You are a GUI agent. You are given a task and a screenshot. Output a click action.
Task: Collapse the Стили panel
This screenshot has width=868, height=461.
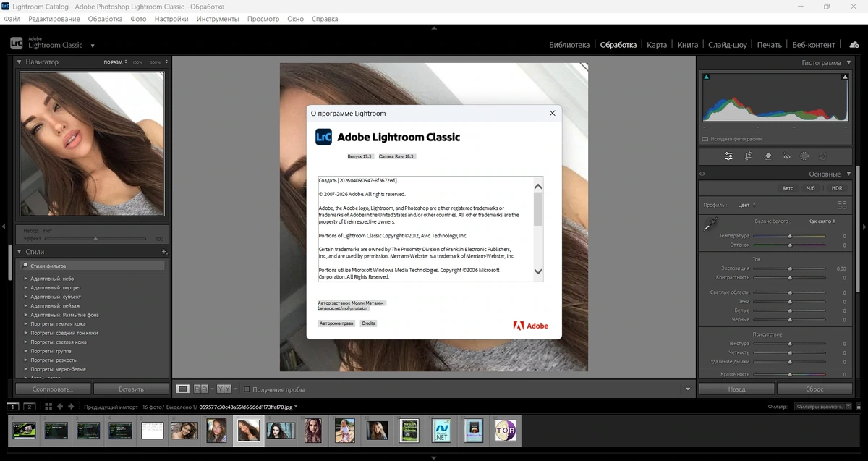tap(20, 252)
